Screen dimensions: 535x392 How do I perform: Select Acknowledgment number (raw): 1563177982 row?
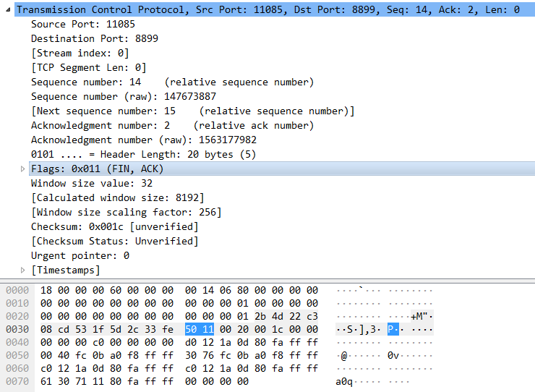pyautogui.click(x=144, y=140)
